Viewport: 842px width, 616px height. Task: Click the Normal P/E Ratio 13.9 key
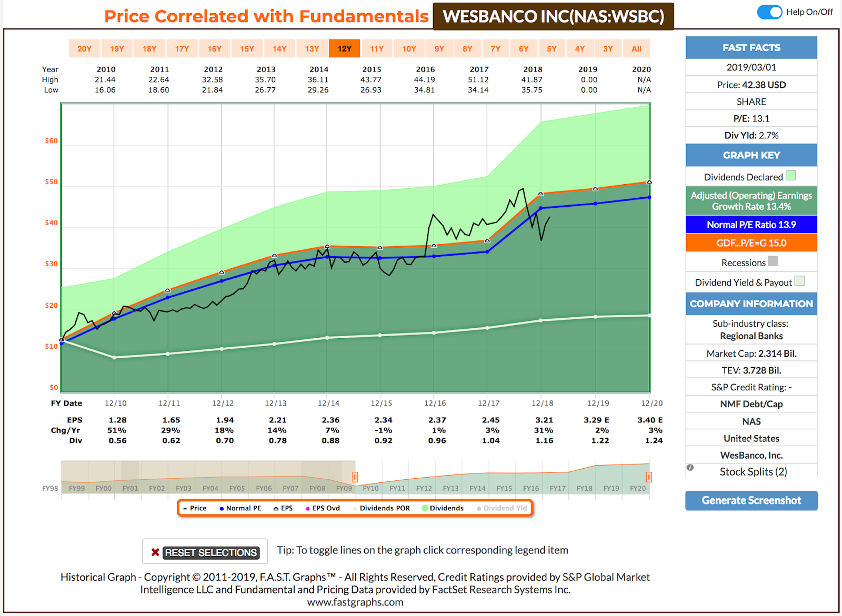(751, 225)
